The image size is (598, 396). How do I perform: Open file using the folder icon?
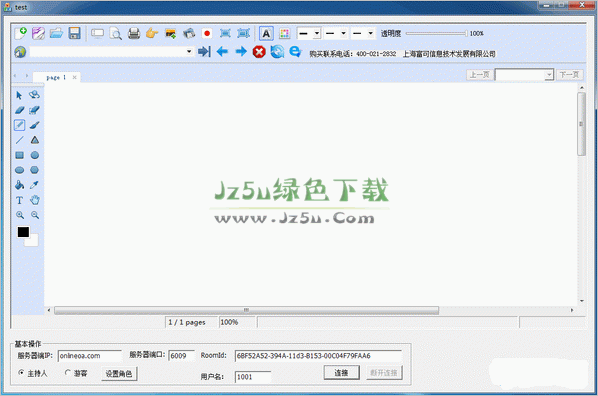pos(56,34)
